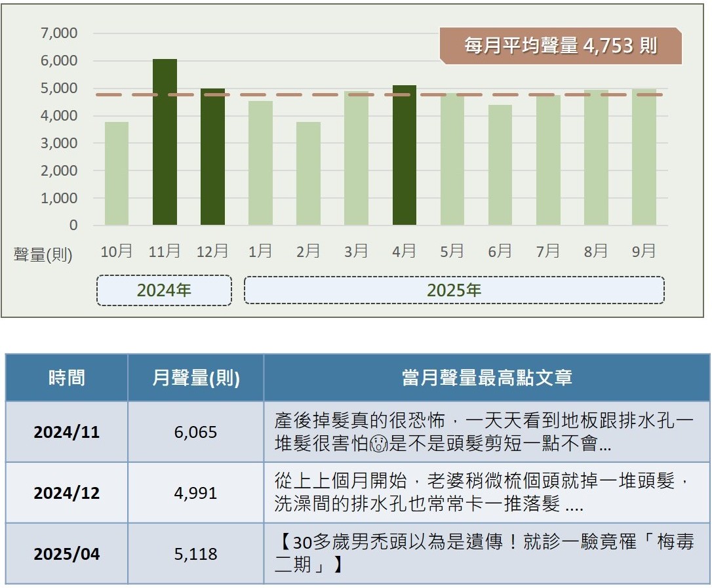Click the 月聲量(則) column header
Image resolution: width=712 pixels, height=588 pixels.
tap(195, 378)
